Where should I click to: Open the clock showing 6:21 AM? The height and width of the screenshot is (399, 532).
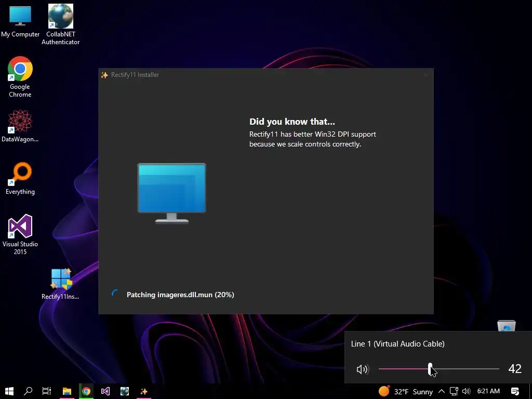[488, 391]
